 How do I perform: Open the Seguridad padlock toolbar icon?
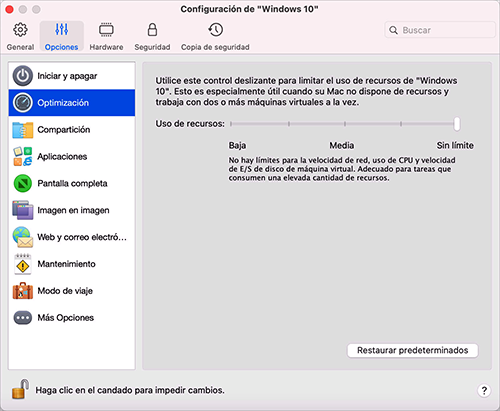pos(152,30)
